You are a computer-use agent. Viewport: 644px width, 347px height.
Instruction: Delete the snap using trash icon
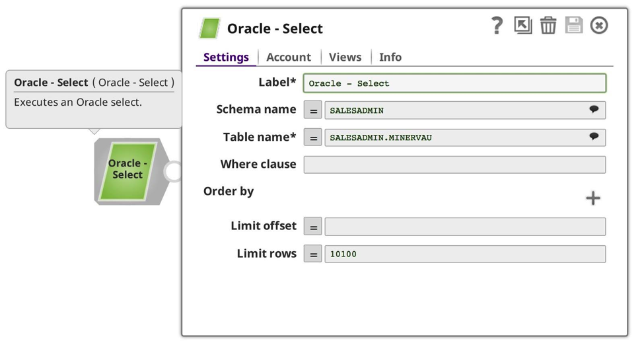click(x=548, y=26)
